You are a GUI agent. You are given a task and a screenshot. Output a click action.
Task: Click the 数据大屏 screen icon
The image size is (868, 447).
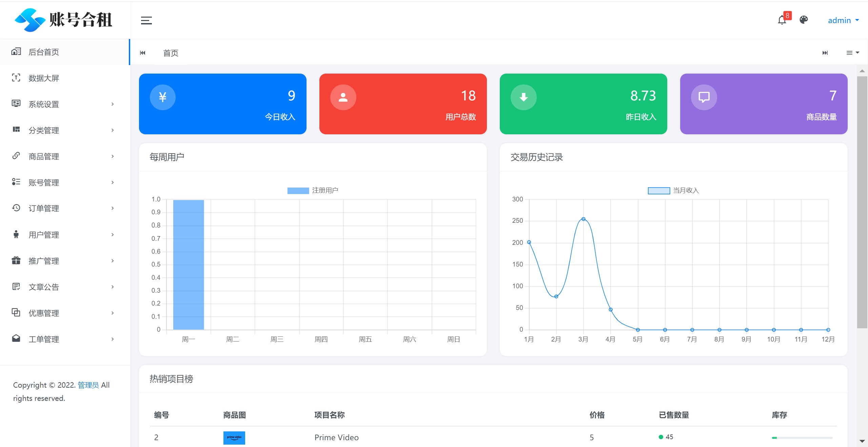click(x=16, y=78)
